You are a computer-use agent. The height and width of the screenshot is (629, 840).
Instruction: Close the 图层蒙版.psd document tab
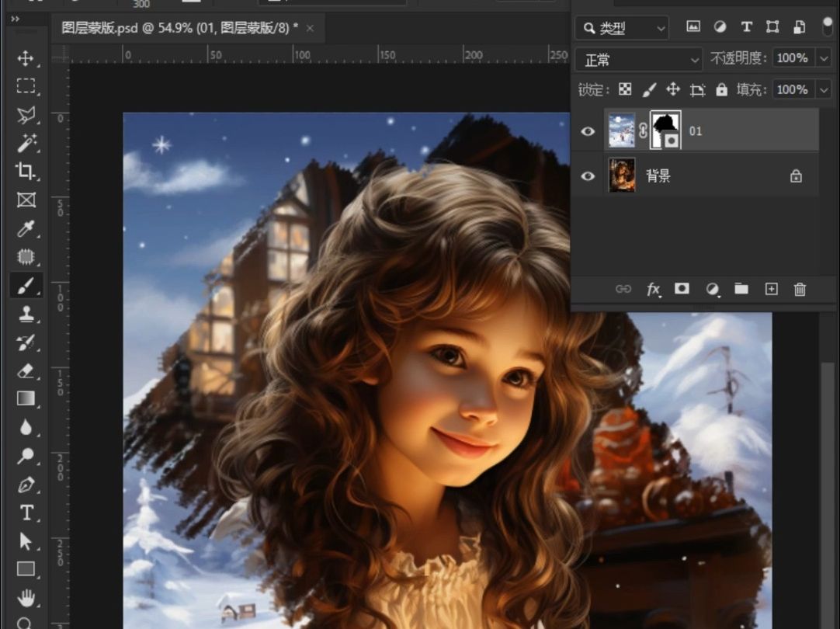pyautogui.click(x=310, y=29)
